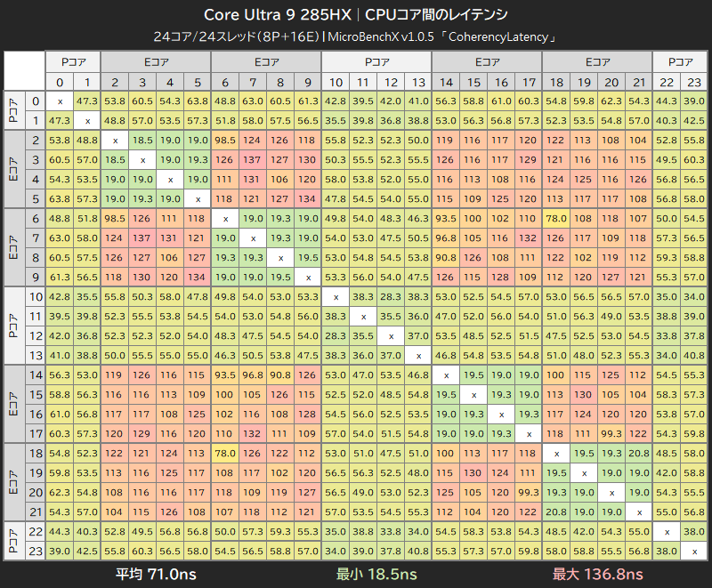Click the 28.3 cell at row 10, column 12
712x588 pixels.
(390, 296)
